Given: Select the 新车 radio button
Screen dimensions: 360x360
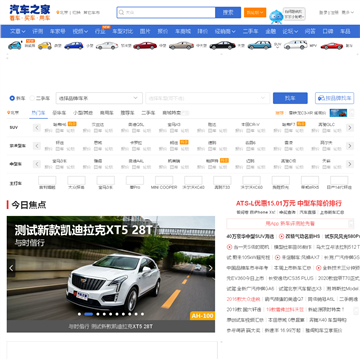Looking at the screenshot, I should click(x=12, y=98).
